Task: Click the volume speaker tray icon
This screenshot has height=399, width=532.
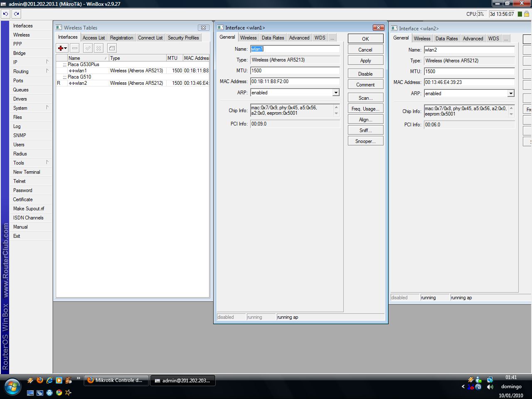Action: coord(490,387)
